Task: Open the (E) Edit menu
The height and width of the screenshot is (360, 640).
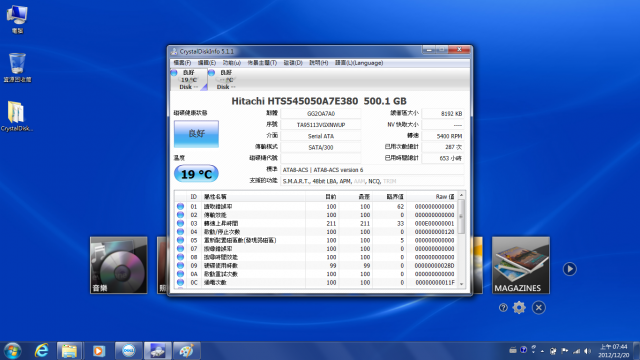Action: (207, 63)
